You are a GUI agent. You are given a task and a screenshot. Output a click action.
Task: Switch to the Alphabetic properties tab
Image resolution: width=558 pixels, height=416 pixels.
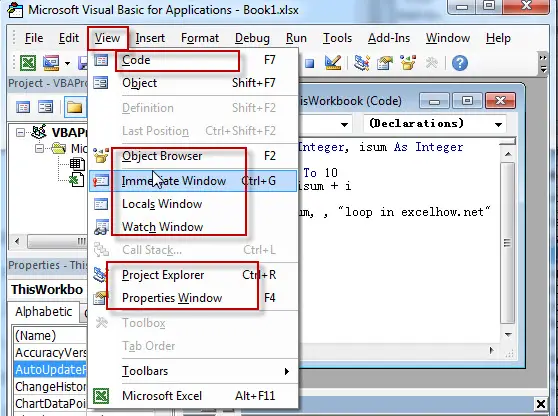[43, 312]
